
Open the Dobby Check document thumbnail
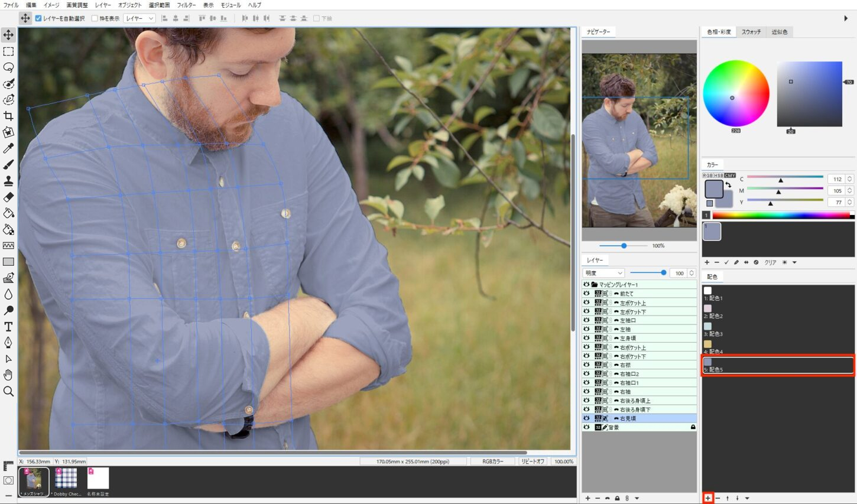click(x=66, y=479)
